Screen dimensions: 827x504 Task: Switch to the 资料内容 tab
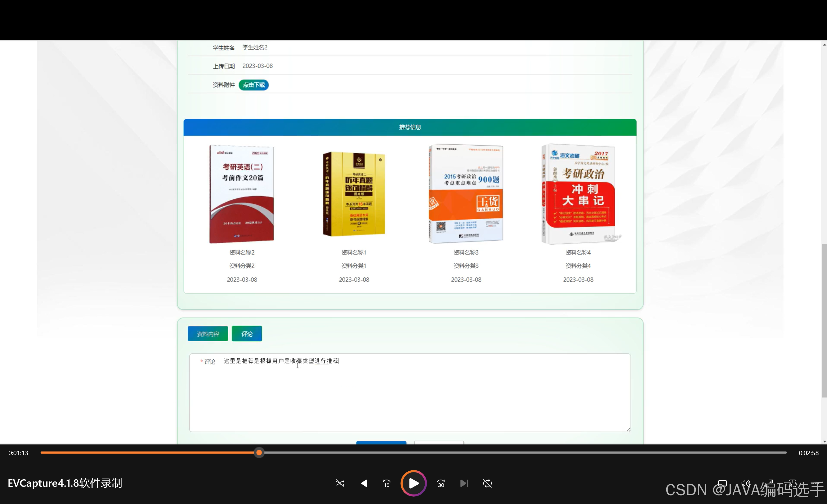click(x=208, y=334)
